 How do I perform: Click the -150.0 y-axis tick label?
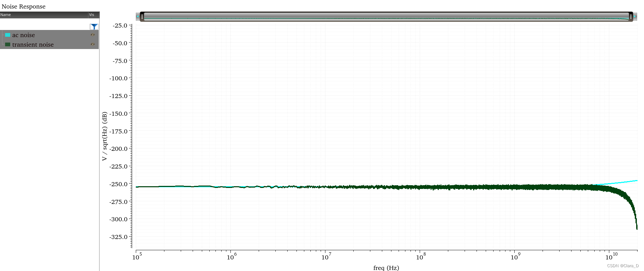pos(118,114)
